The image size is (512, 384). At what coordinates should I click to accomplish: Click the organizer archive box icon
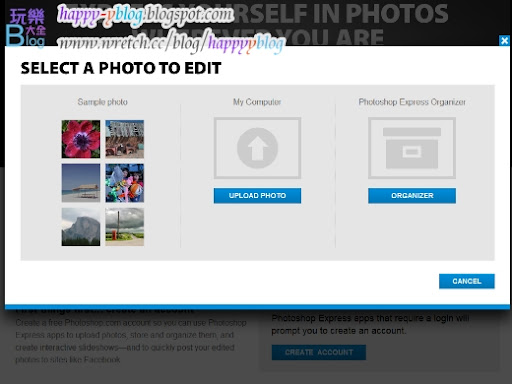click(412, 148)
